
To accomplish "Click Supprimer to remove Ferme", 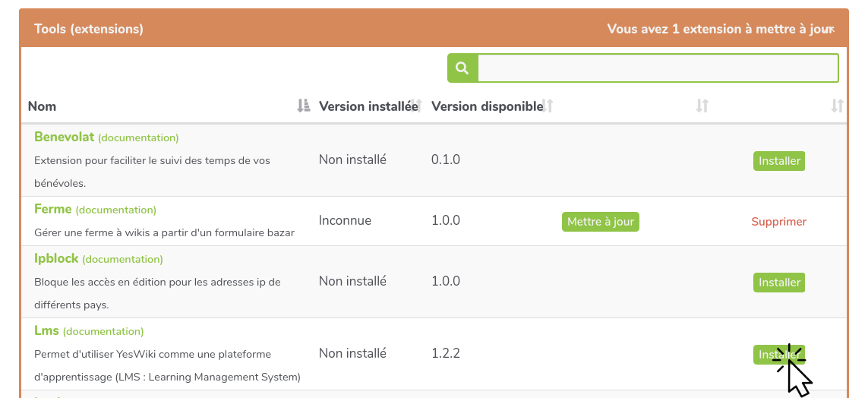I will 778,222.
